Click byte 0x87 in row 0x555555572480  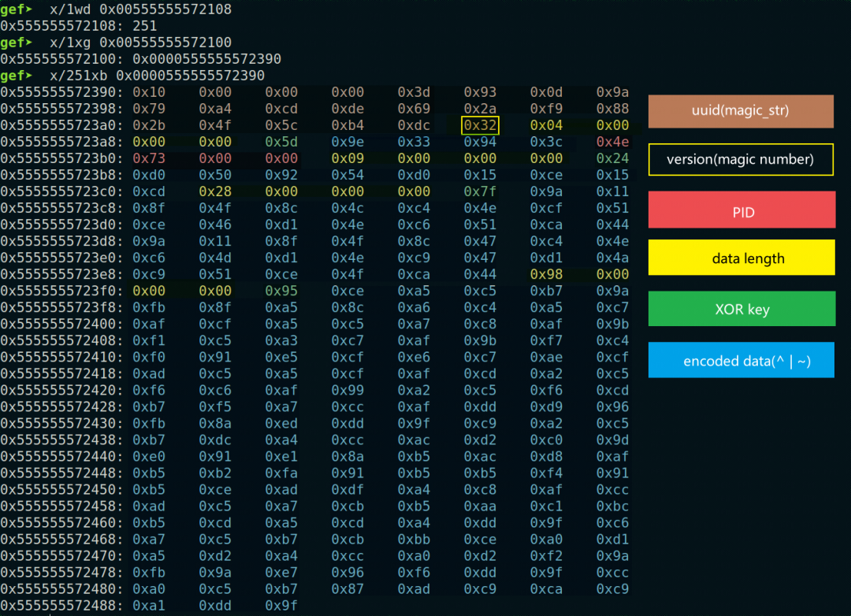(347, 589)
